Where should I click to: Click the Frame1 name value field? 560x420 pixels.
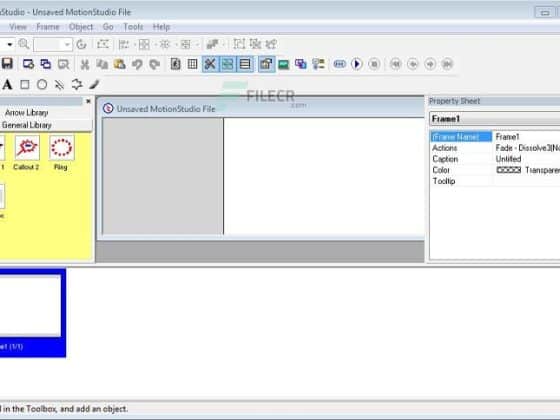[x=526, y=136]
